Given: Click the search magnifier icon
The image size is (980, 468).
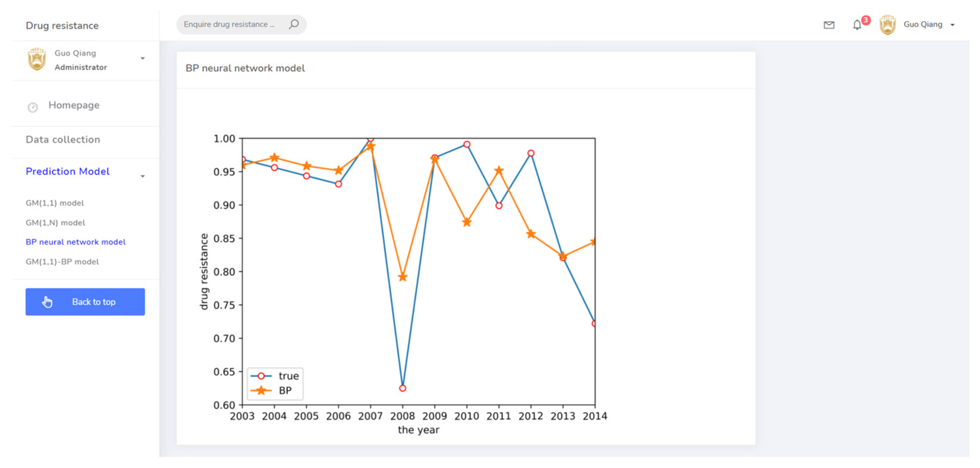Looking at the screenshot, I should [x=293, y=24].
